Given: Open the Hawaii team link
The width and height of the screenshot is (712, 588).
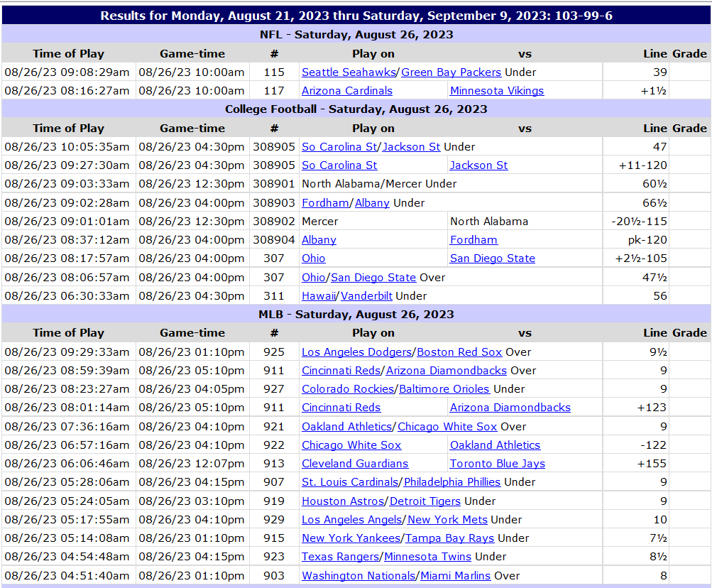Looking at the screenshot, I should (x=318, y=296).
